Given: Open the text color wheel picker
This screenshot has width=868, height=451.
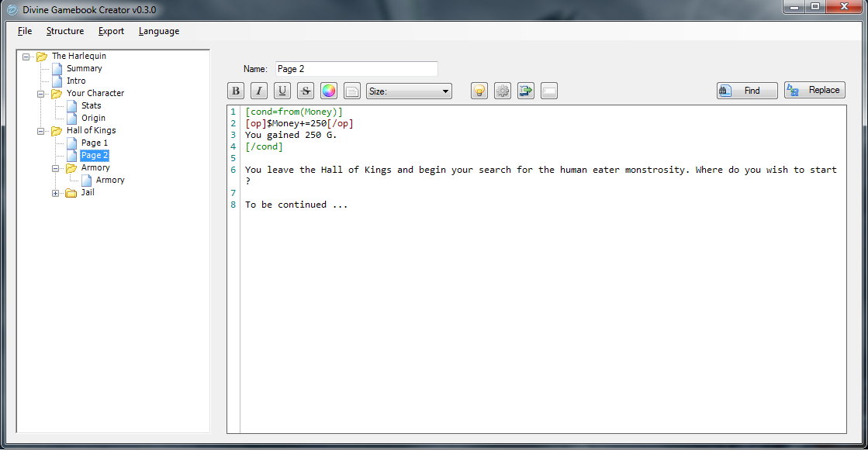Looking at the screenshot, I should (329, 91).
